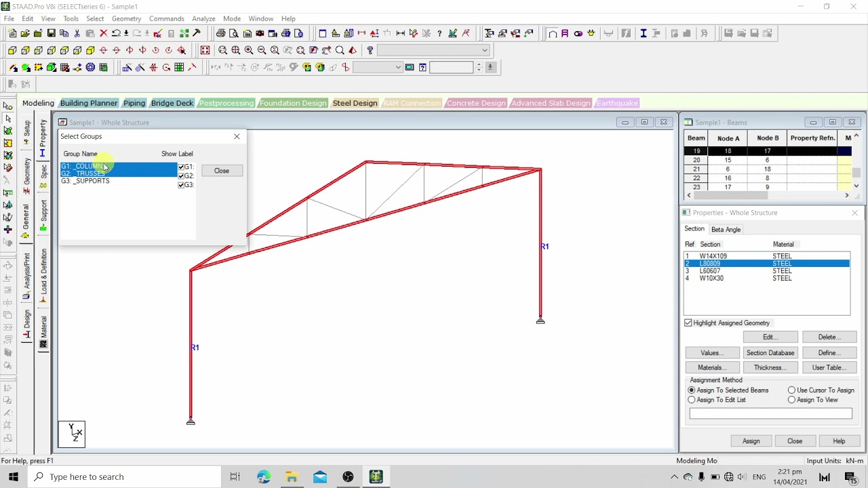Click the User Table... button
The width and height of the screenshot is (868, 488).
coord(829,368)
